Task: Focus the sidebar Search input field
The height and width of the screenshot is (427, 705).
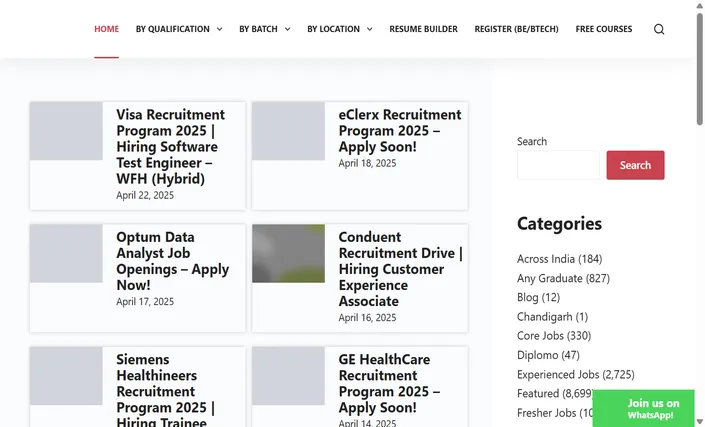Action: (x=558, y=165)
